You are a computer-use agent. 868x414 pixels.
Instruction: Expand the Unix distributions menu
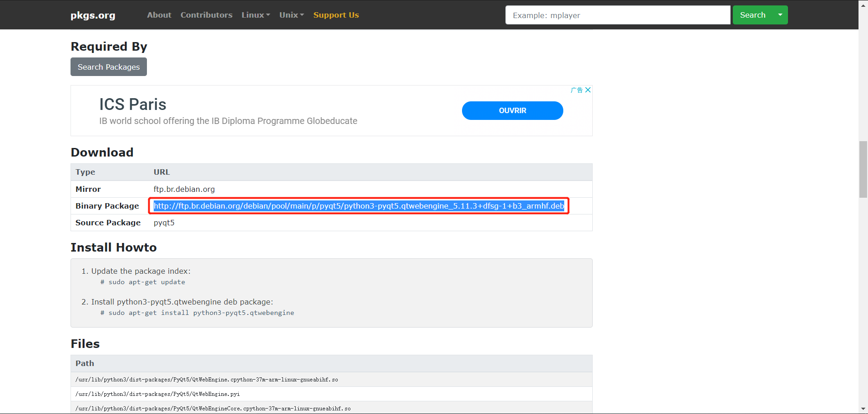point(291,15)
